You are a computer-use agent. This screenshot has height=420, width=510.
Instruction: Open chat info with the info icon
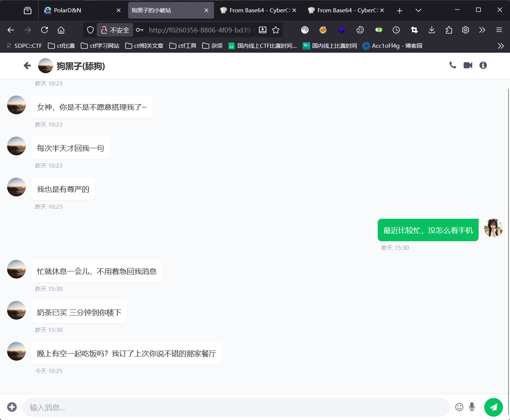point(483,65)
